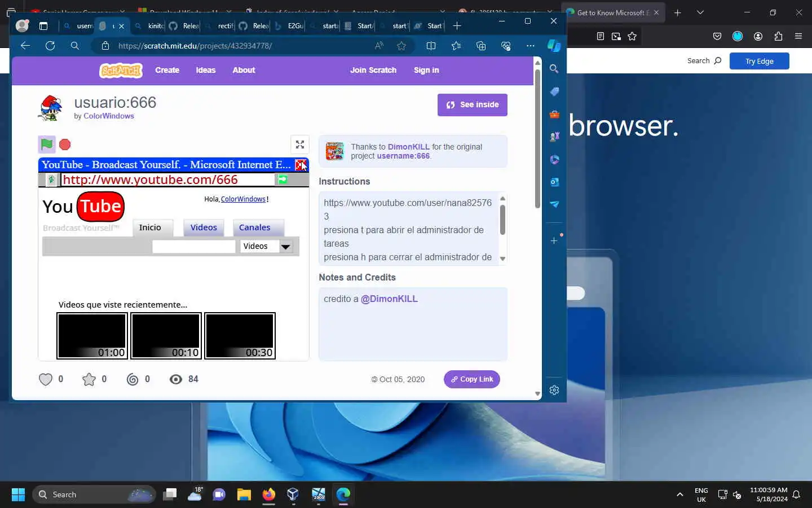This screenshot has width=812, height=508.
Task: Click the remixes spiral icon
Action: pos(133,379)
